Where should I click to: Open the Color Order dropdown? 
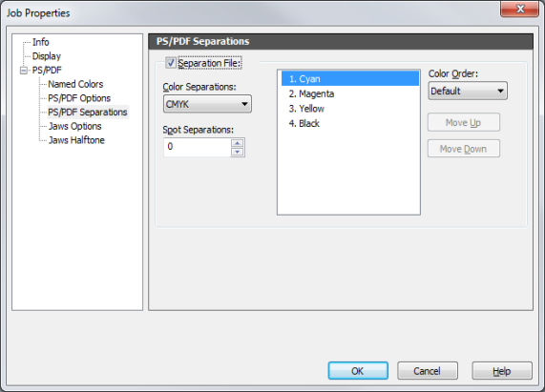468,91
